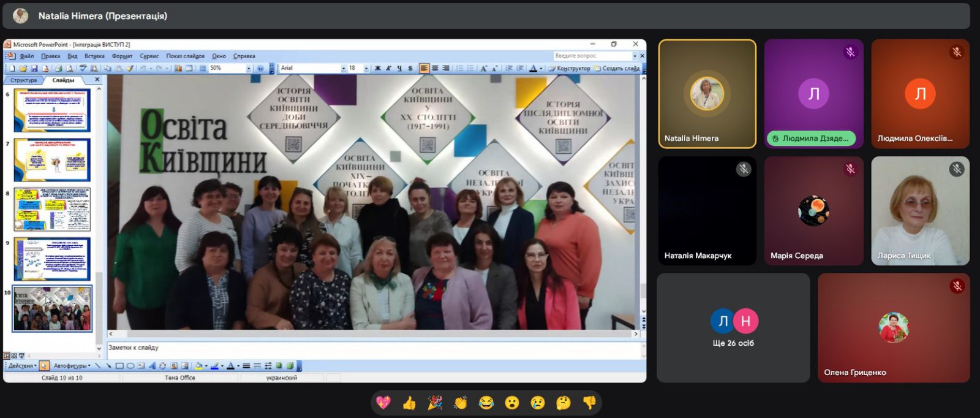Click the Конструктор button
The image size is (980, 418).
(570, 69)
